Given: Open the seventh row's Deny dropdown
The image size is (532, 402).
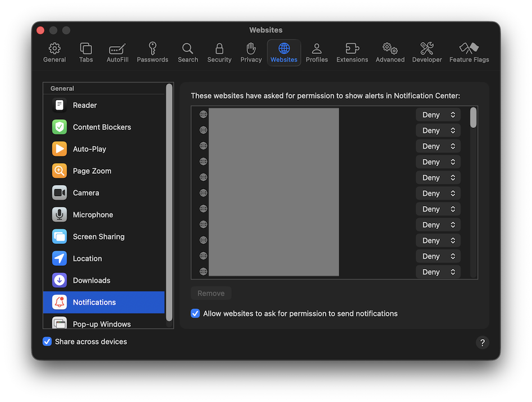Looking at the screenshot, I should tap(438, 209).
